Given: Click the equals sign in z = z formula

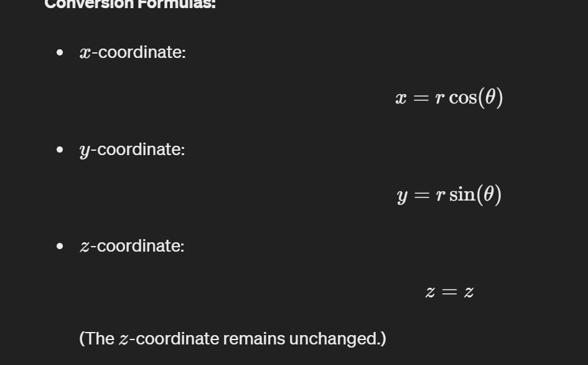Looking at the screenshot, I should point(449,292).
